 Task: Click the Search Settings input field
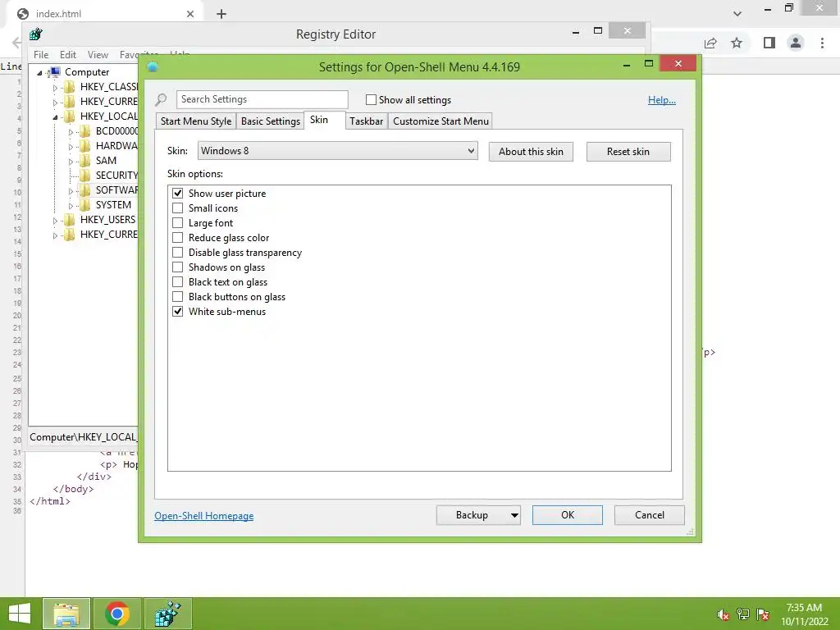(262, 99)
